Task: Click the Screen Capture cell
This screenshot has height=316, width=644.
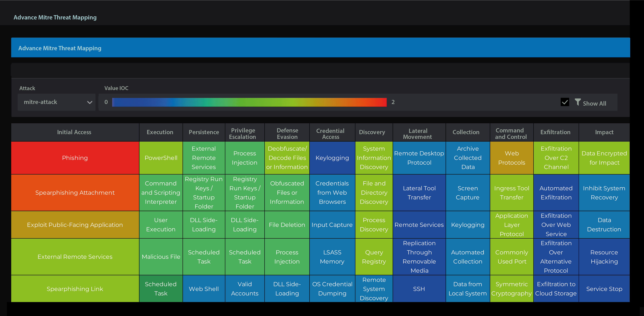Action: 468,193
